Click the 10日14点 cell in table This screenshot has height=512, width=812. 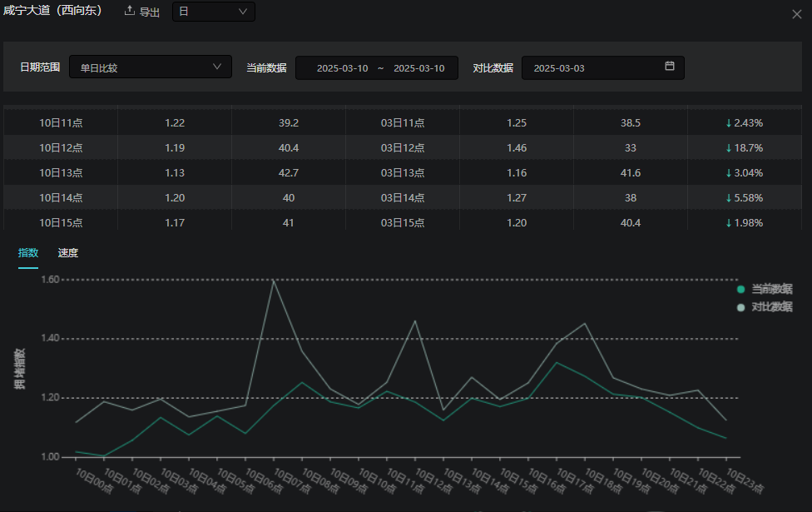pos(61,197)
